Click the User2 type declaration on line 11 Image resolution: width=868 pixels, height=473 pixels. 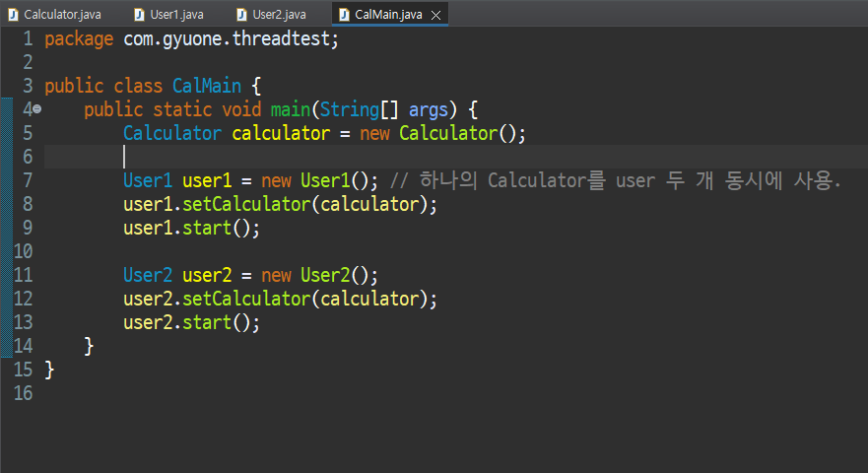click(147, 275)
